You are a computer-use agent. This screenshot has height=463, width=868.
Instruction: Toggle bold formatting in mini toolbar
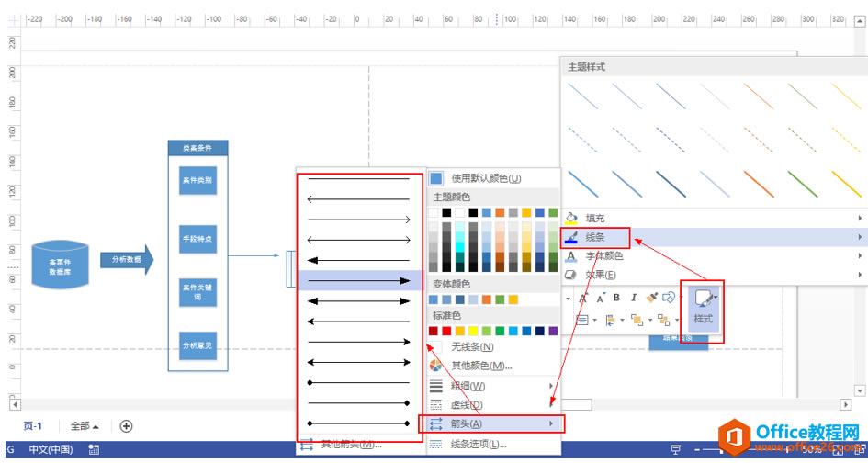(616, 298)
